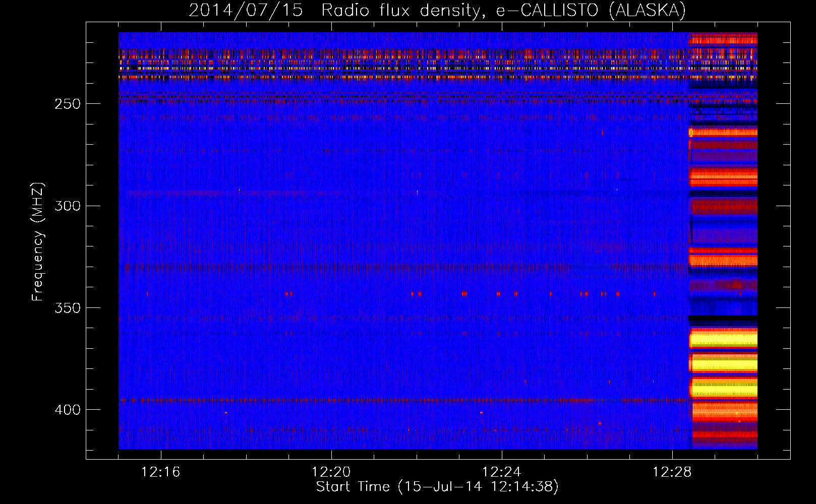Click the 400 frequency tick label
The width and height of the screenshot is (816, 504).
coord(67,410)
